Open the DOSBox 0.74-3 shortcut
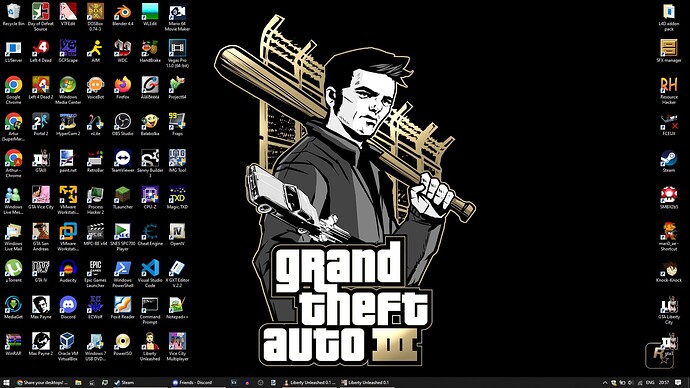The height and width of the screenshot is (388, 690). tap(95, 17)
